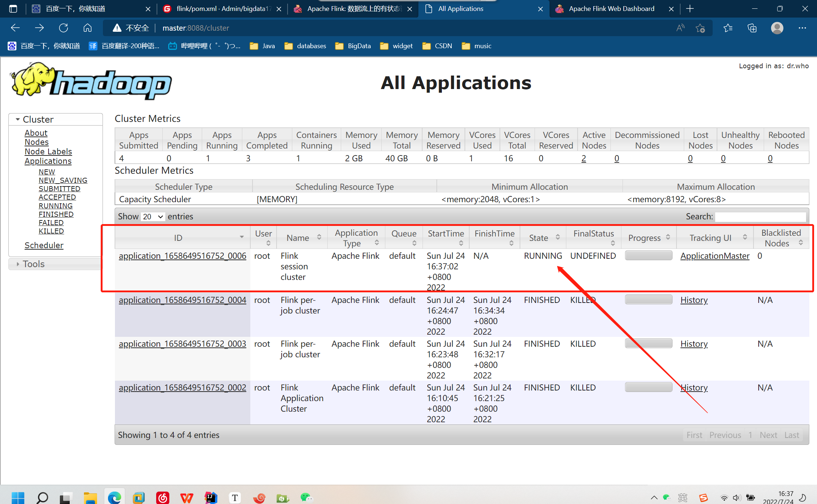This screenshot has width=817, height=504.
Task: Open the Show entries dropdown
Action: click(x=153, y=216)
